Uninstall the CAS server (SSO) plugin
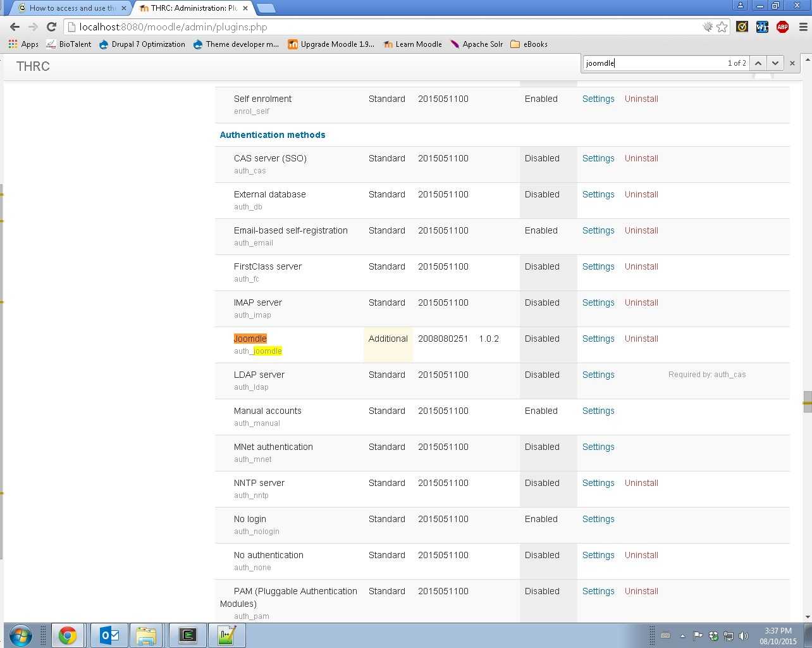This screenshot has height=648, width=812. (641, 158)
